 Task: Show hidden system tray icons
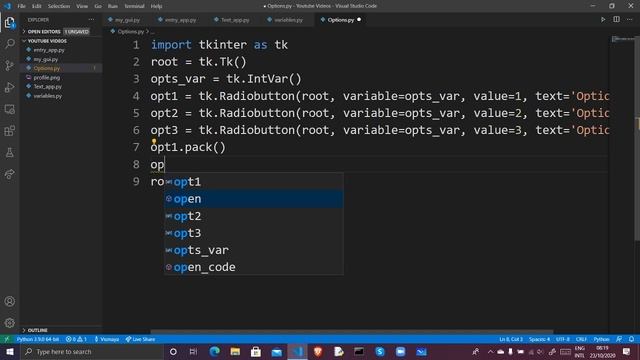pos(490,351)
